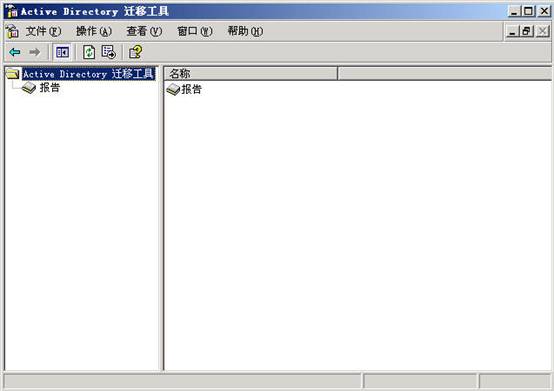The image size is (554, 391).
Task: Click the title bar application icon
Action: click(x=12, y=11)
